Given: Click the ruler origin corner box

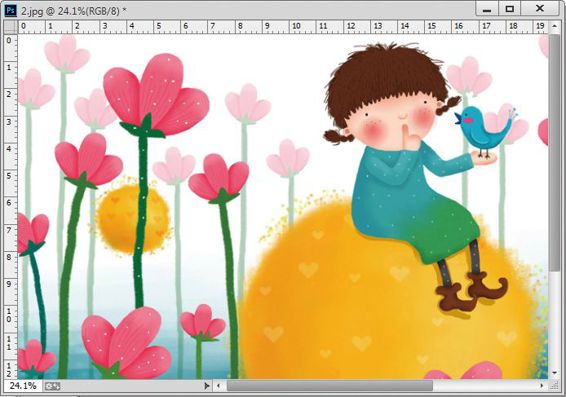Looking at the screenshot, I should tap(10, 27).
